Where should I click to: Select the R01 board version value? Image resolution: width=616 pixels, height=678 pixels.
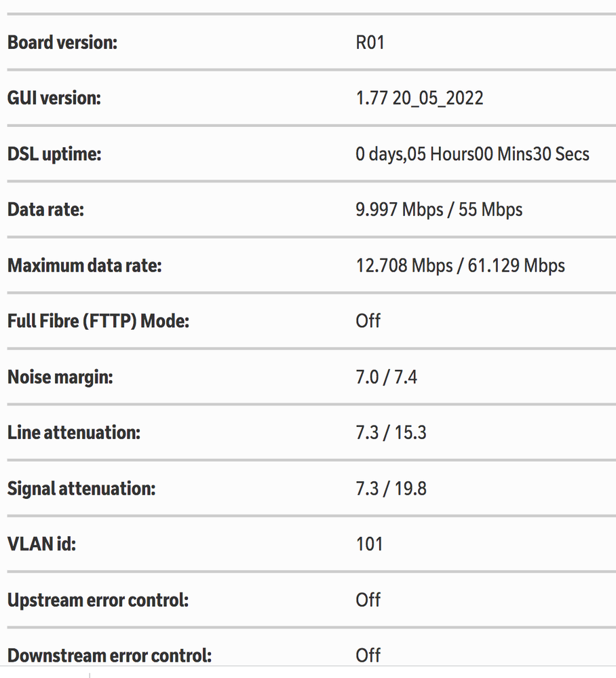pyautogui.click(x=370, y=42)
